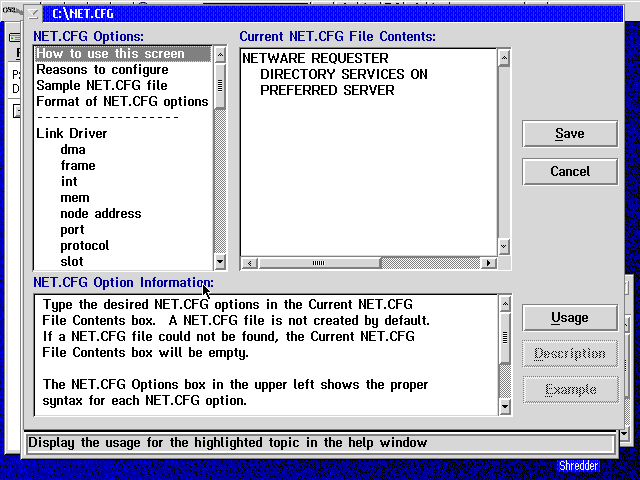Click the Shredder desktop icon label

click(x=578, y=466)
